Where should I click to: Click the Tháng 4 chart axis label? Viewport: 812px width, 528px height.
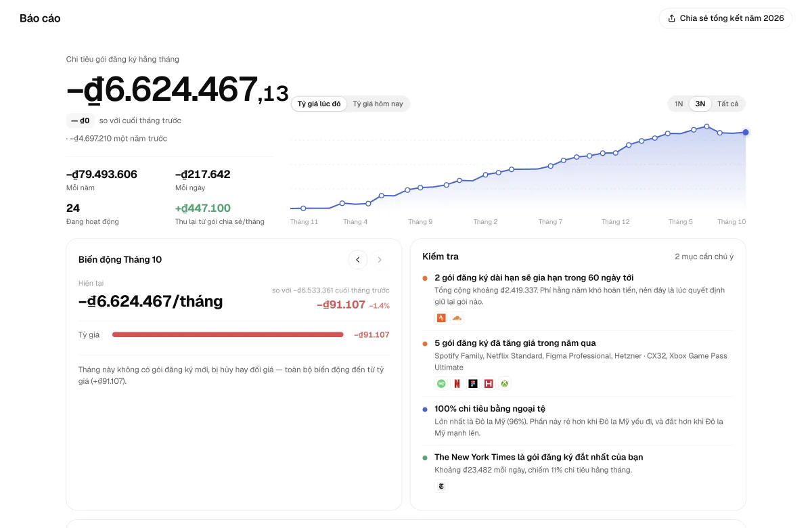point(355,222)
